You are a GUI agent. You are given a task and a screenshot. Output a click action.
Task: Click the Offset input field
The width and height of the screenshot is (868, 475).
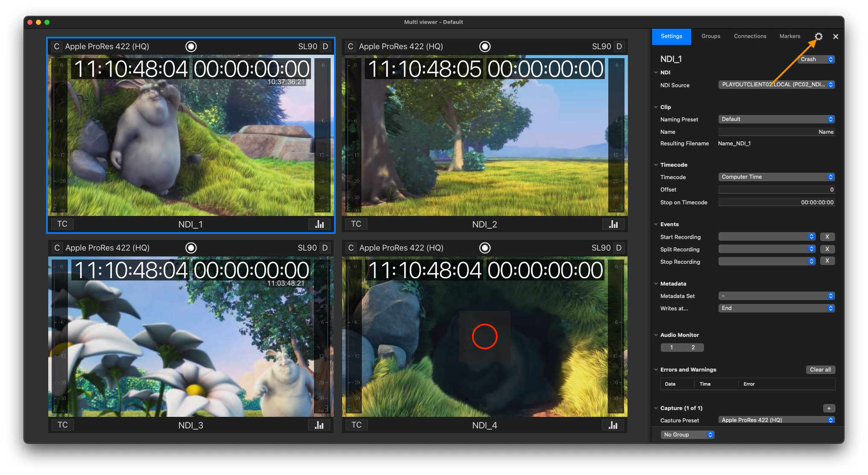[x=777, y=189]
